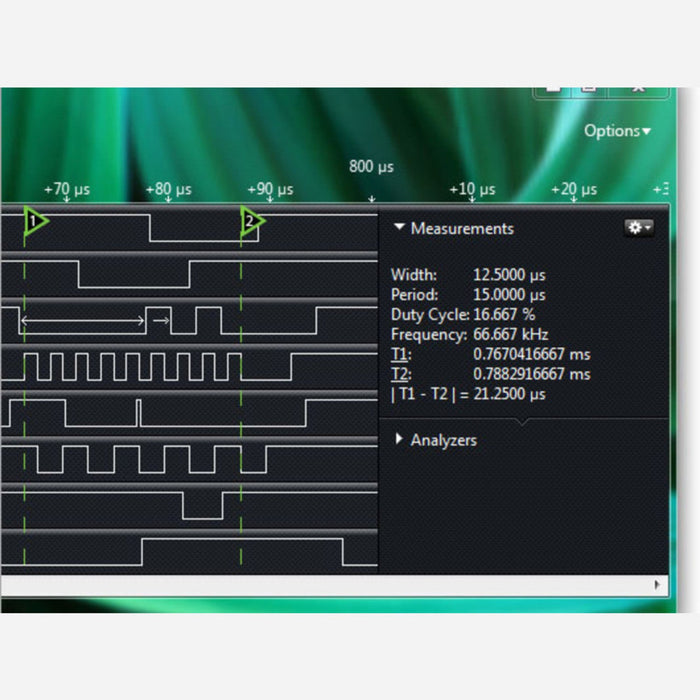The height and width of the screenshot is (700, 700).
Task: Click the Duty Cycle value 16.667 %
Action: 504,315
